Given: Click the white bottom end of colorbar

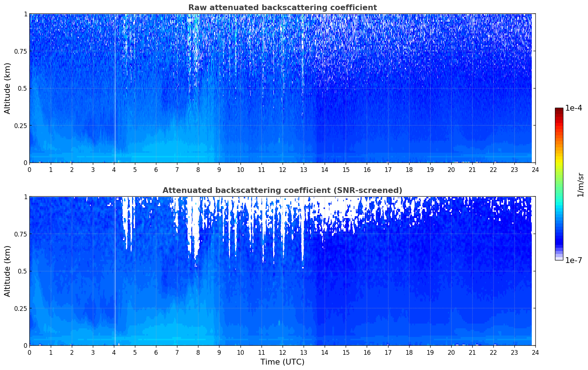Looking at the screenshot, I should pos(559,258).
